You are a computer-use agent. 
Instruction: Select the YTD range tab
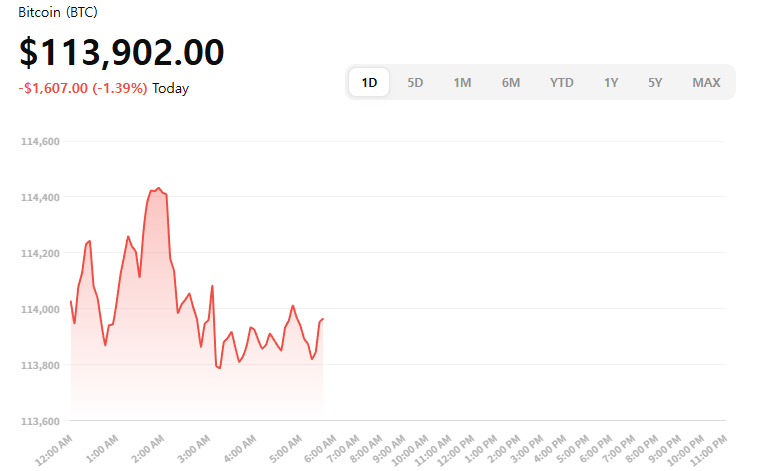pyautogui.click(x=562, y=83)
